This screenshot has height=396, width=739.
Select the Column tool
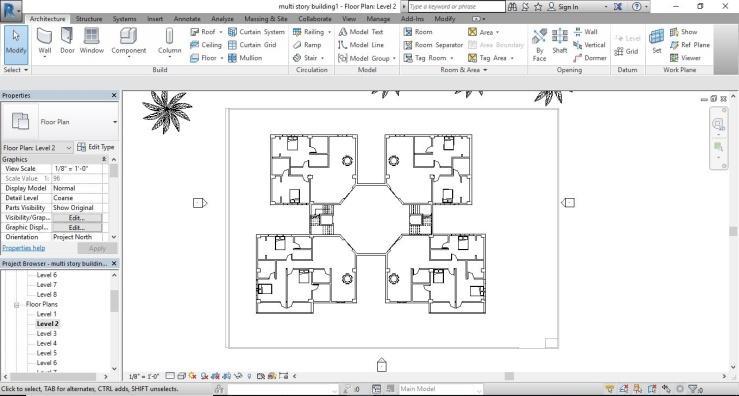169,41
